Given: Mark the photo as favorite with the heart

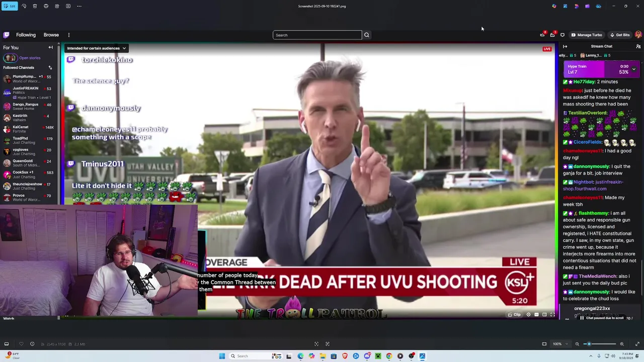Looking at the screenshot, I should click(x=21, y=344).
